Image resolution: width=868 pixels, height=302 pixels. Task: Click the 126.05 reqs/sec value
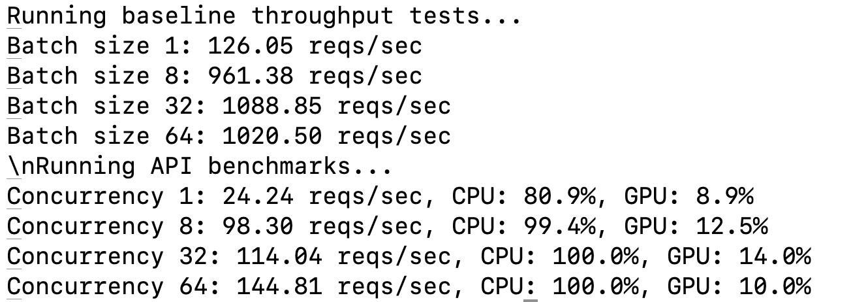click(x=315, y=46)
